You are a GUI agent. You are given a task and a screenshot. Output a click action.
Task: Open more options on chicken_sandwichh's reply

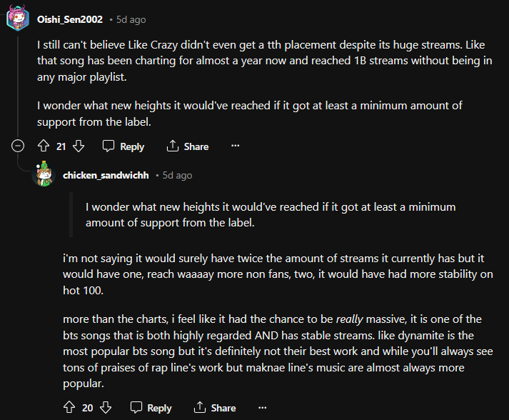[x=262, y=408]
